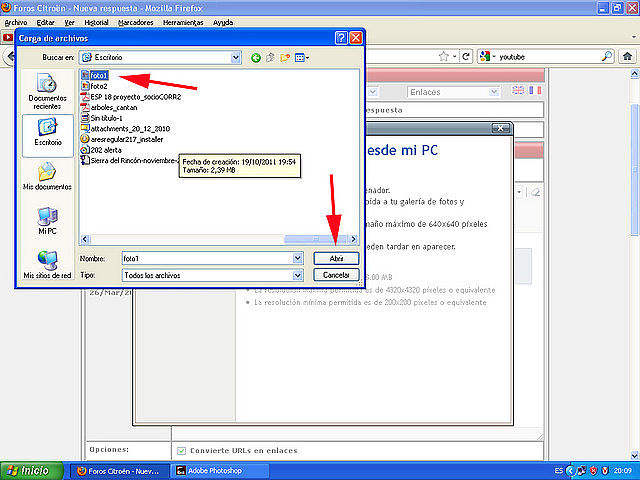Open the Herramientas menu
This screenshot has height=480, width=640.
pos(183,22)
